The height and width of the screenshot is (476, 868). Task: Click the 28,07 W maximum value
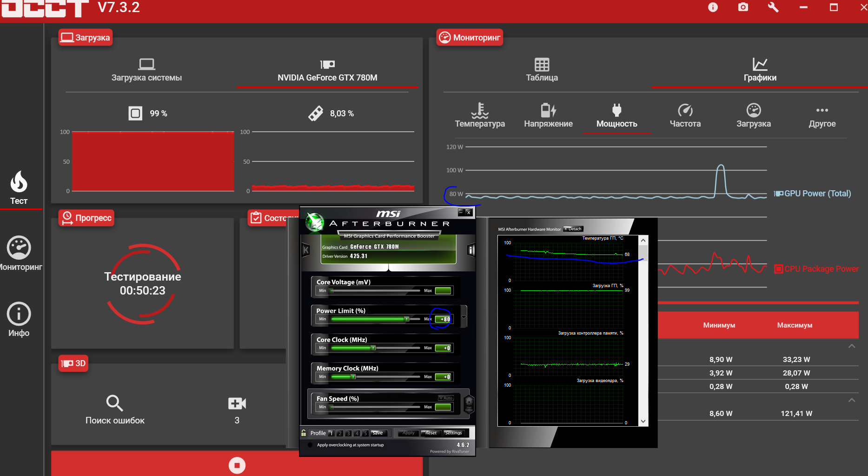(796, 373)
